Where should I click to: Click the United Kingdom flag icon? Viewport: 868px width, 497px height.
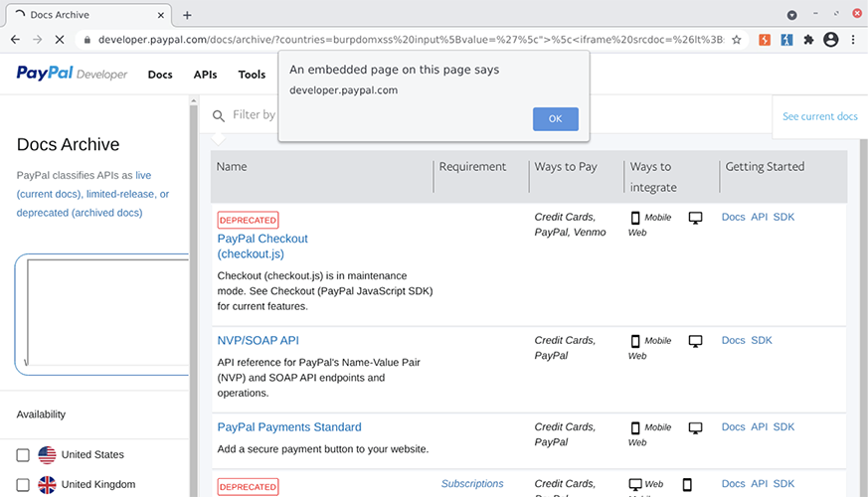point(47,485)
